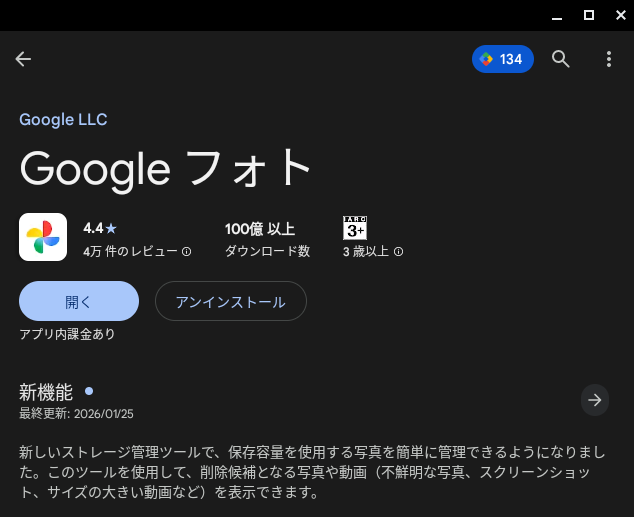
Task: Open the three-dot more options menu
Action: click(x=608, y=59)
